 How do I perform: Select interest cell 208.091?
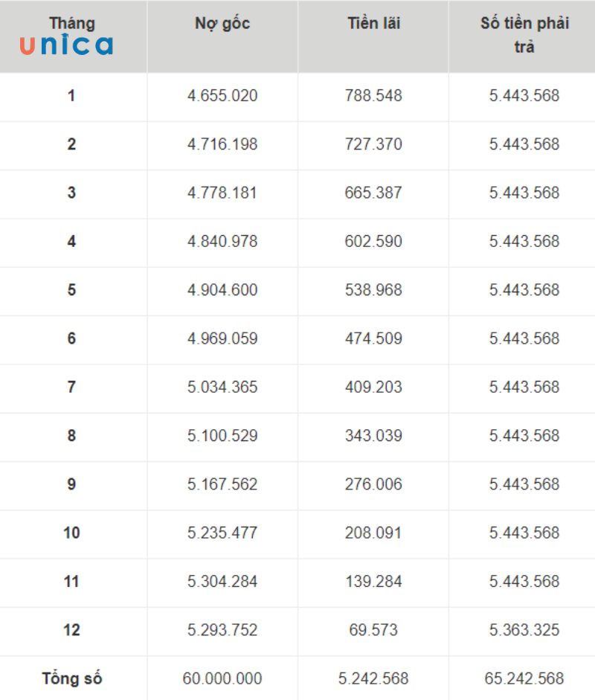tap(373, 533)
